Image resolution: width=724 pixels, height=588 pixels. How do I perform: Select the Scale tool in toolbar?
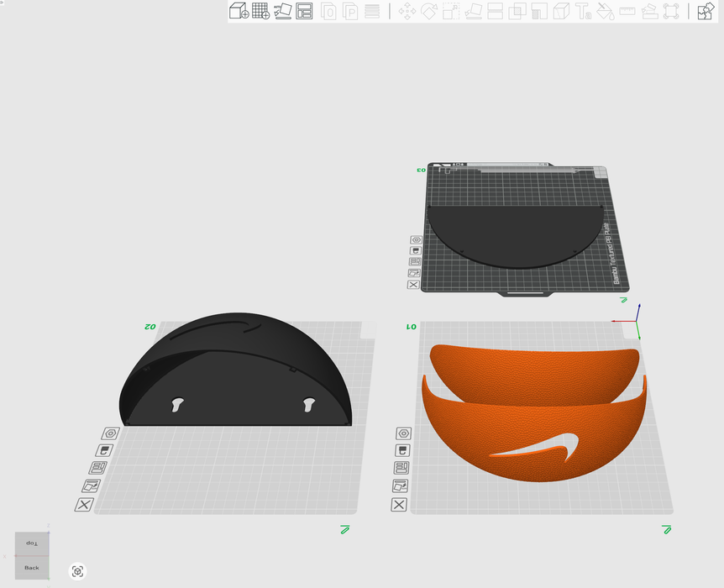tap(451, 11)
